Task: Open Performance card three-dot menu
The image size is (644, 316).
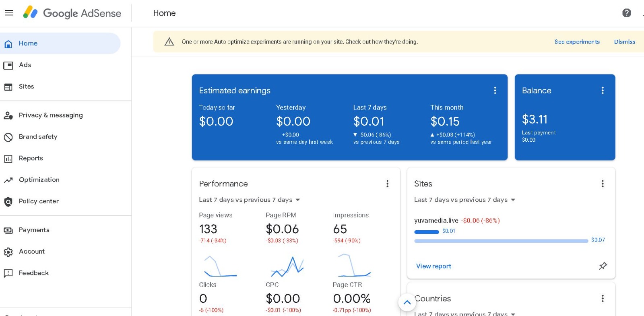Action: point(387,184)
